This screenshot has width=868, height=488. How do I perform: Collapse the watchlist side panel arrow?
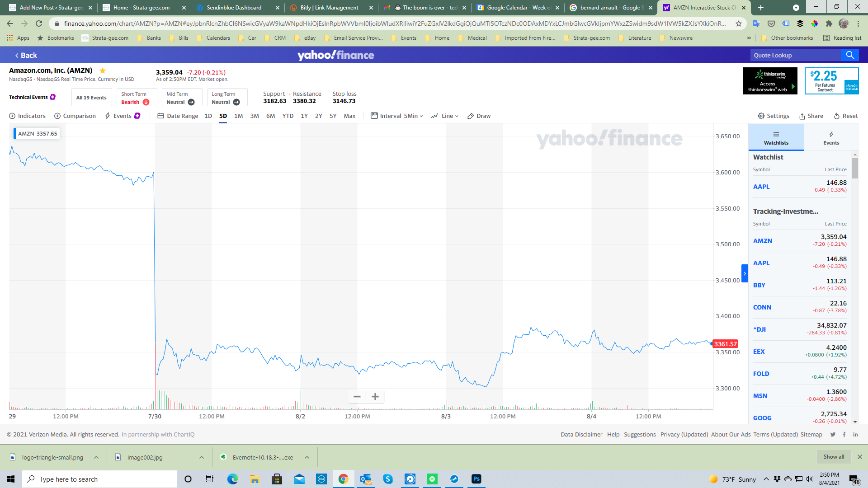click(745, 273)
